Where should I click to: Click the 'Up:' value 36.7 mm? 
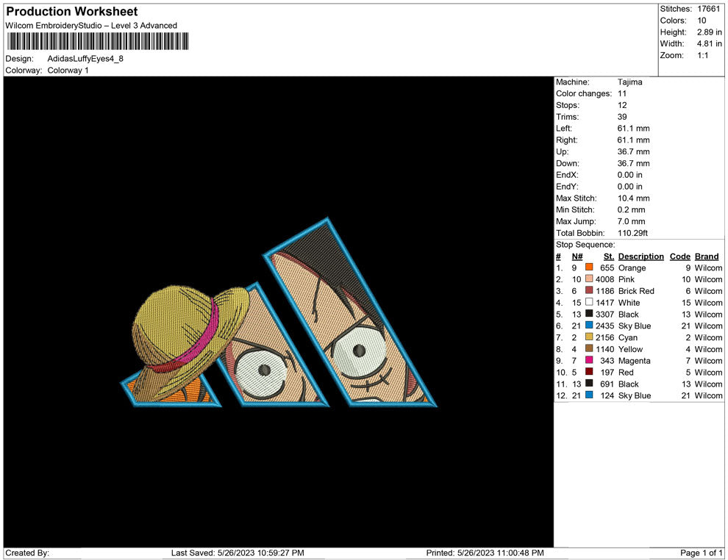(x=633, y=151)
